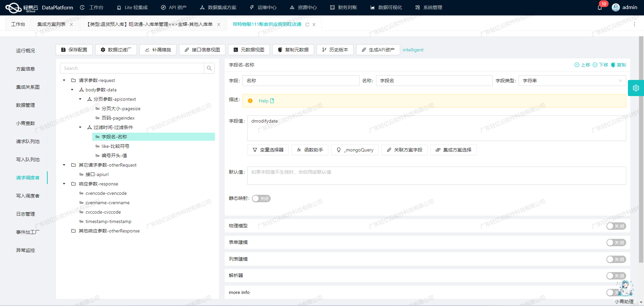Click the 默认值 text area
644x306 pixels.
pos(437,176)
